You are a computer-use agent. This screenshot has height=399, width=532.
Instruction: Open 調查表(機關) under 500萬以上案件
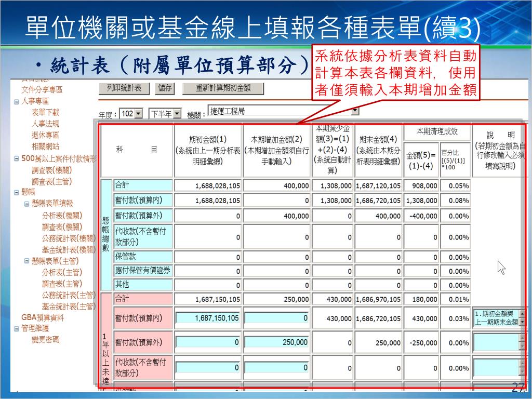[x=51, y=170]
